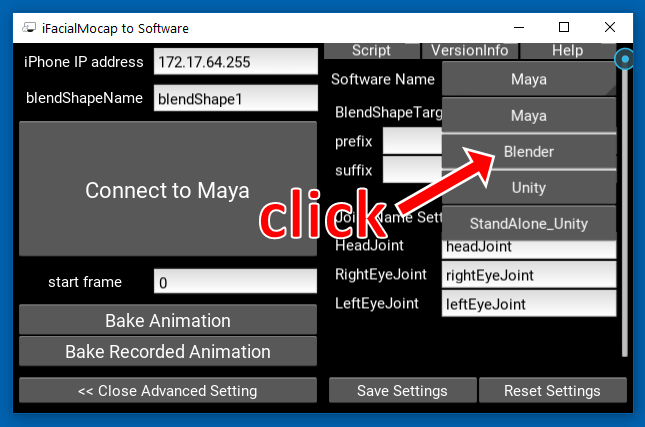
Task: Click the start frame input field
Action: [x=235, y=282]
